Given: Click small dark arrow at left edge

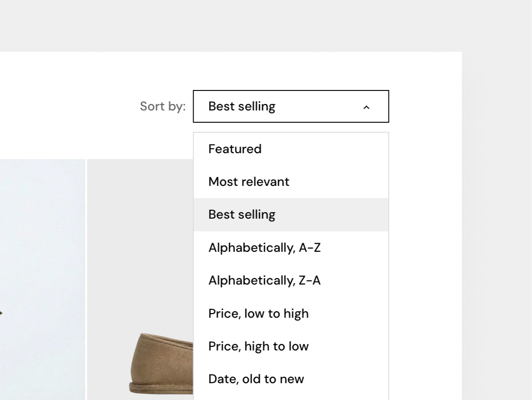Looking at the screenshot, I should 1,313.
